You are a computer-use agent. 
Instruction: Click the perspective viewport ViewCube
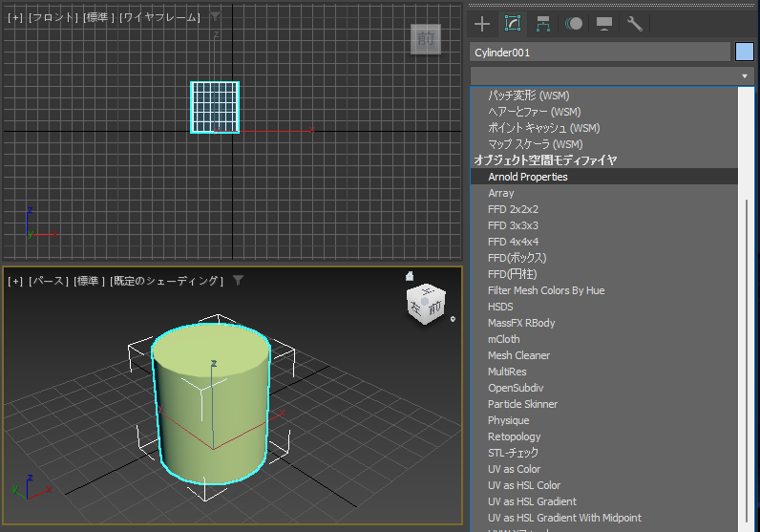click(x=426, y=304)
